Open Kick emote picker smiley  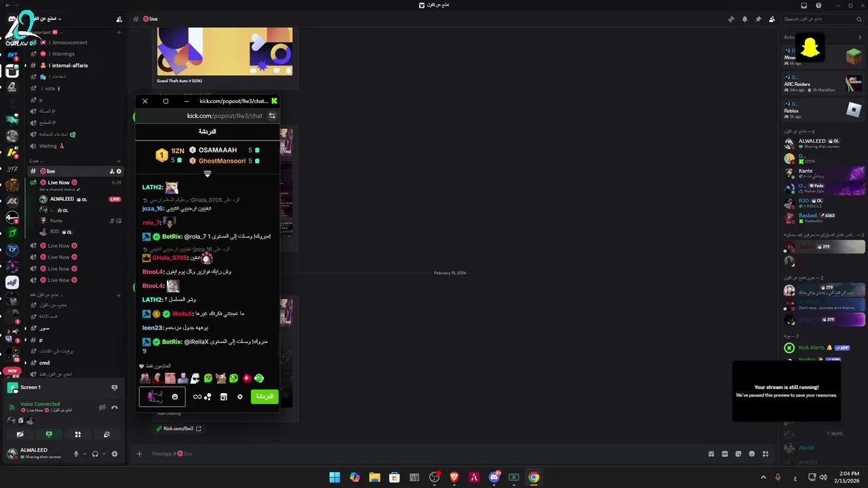[x=175, y=396]
